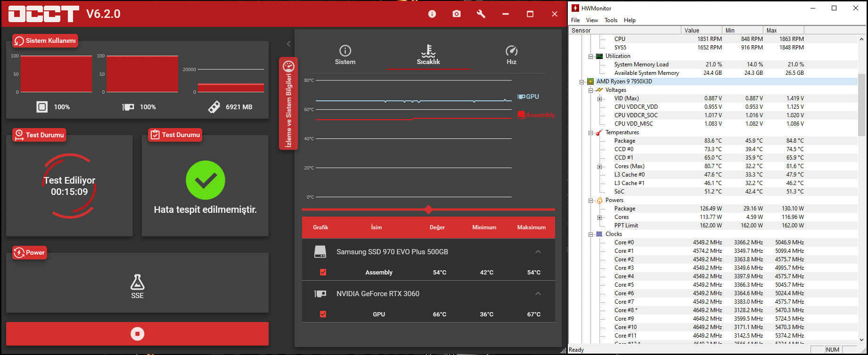Click the flask icon above SSE
Image resolution: width=868 pixels, height=355 pixels.
coord(138,282)
